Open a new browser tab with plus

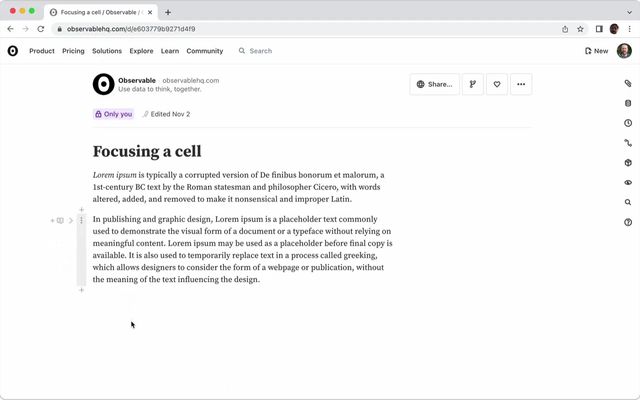pos(168,12)
